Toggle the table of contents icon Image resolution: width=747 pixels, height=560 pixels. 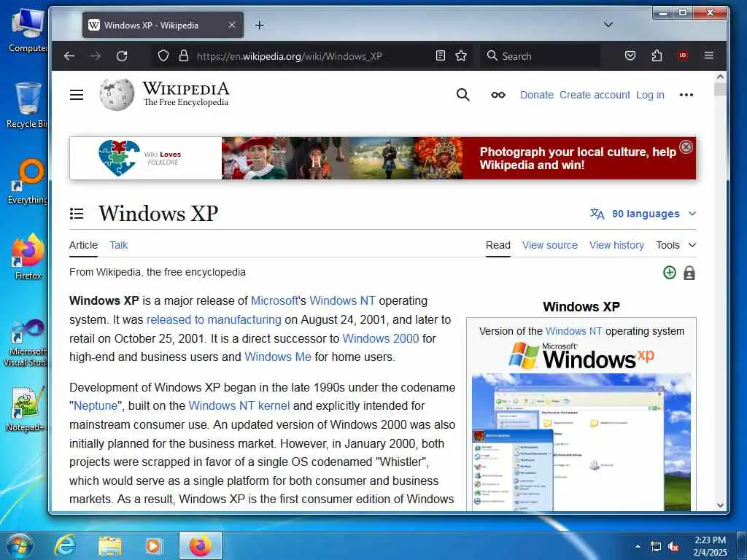77,214
